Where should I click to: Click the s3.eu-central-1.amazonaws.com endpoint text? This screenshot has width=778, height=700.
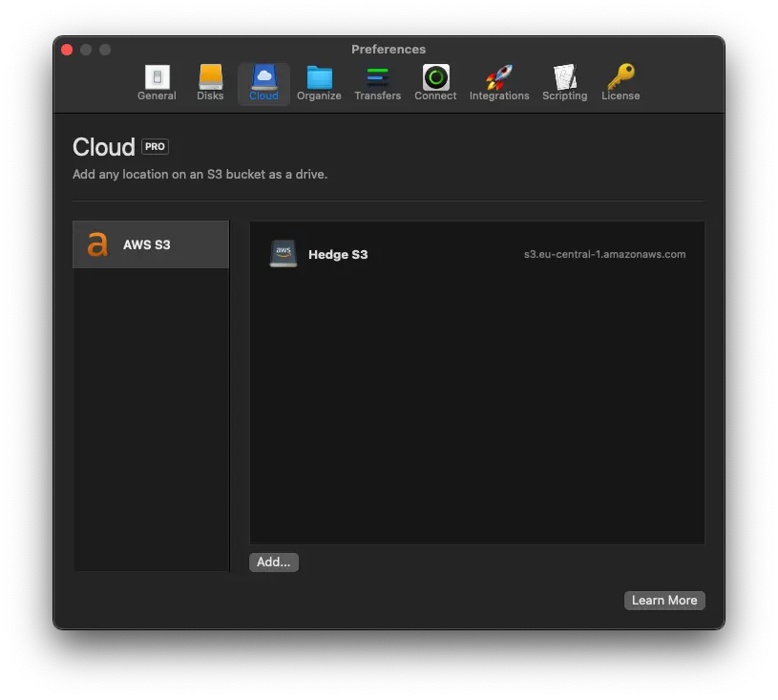click(x=605, y=254)
